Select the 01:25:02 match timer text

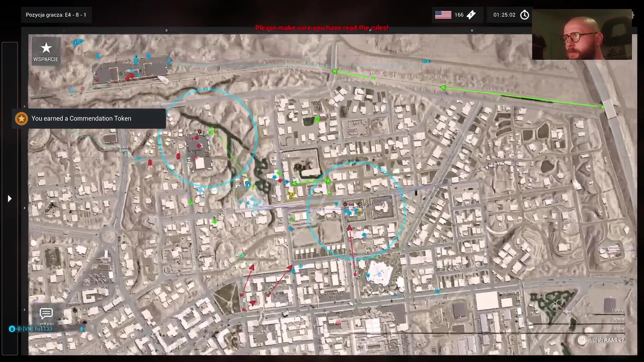coord(504,15)
